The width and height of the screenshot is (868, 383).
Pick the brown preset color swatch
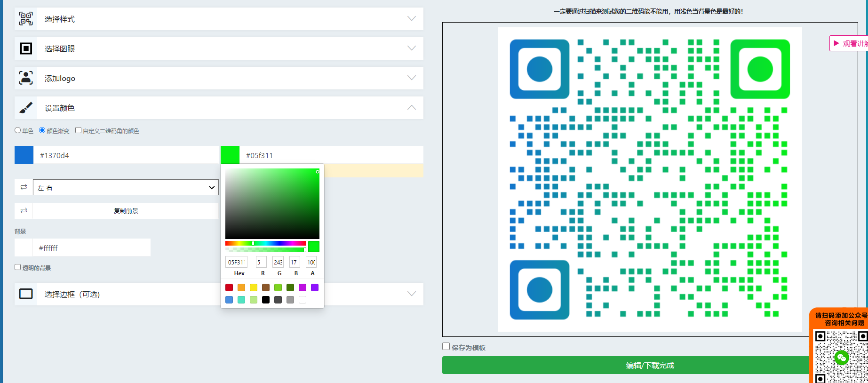pos(266,287)
